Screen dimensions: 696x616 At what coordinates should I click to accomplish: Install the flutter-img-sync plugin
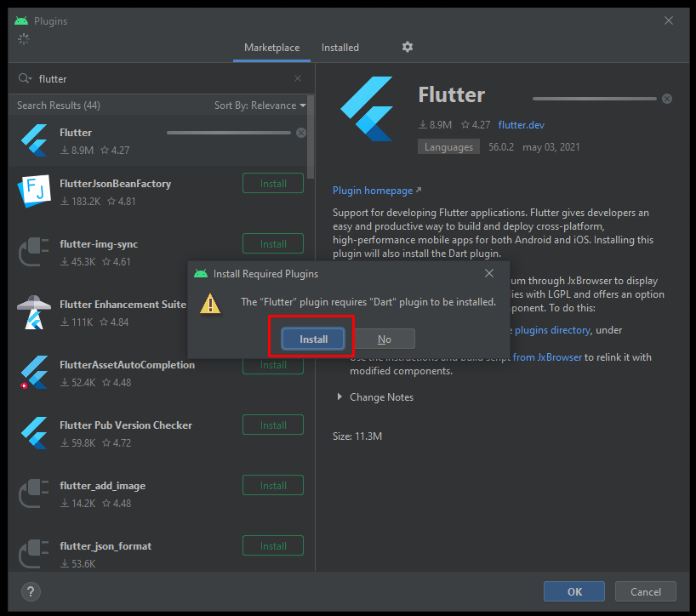(x=273, y=243)
